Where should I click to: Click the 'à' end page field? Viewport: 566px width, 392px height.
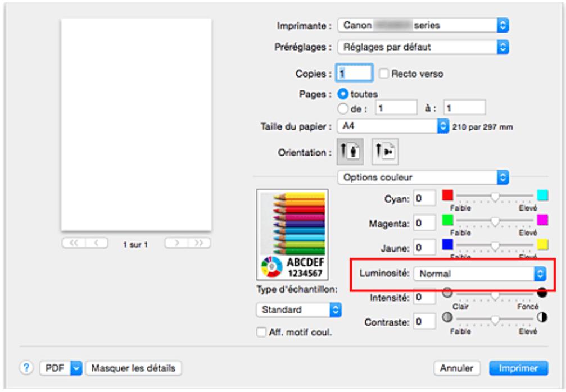coord(464,108)
